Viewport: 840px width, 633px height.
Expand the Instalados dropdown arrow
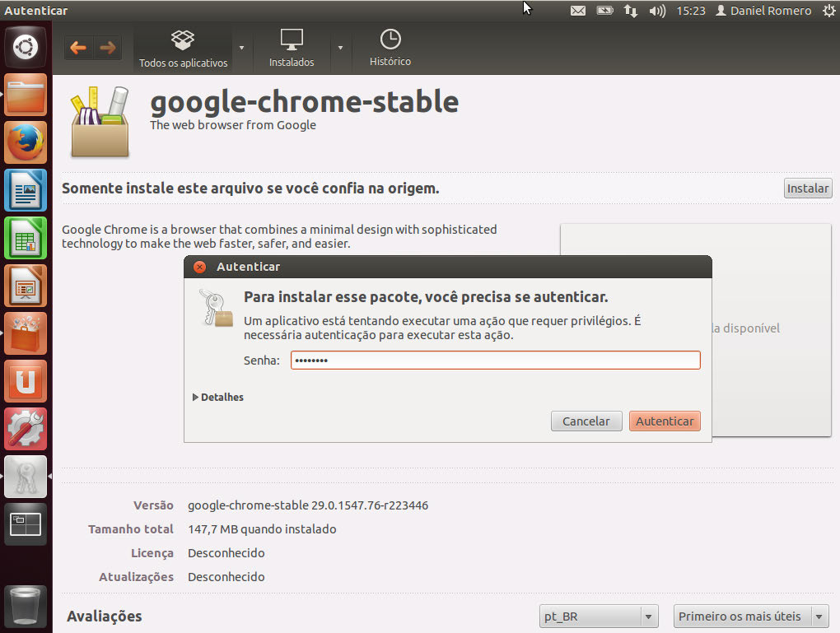click(x=340, y=49)
